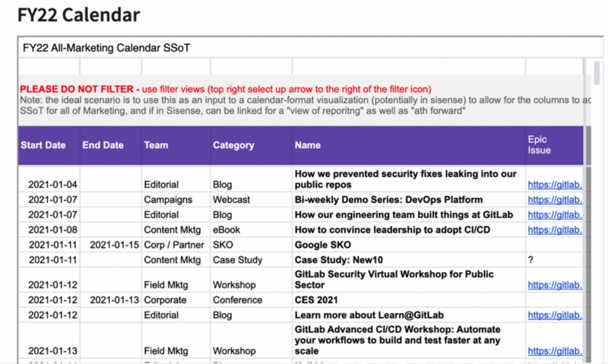Select the Team column header
The image size is (608, 364).
point(156,145)
